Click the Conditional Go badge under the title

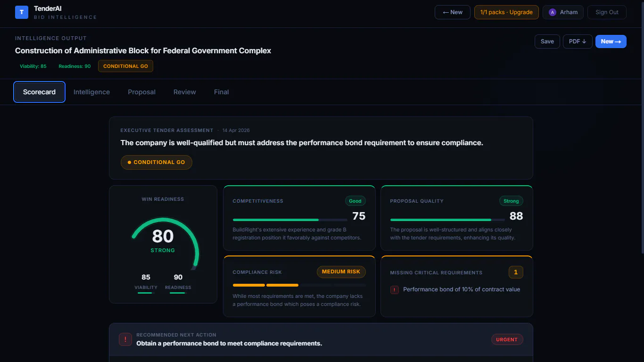pyautogui.click(x=125, y=66)
